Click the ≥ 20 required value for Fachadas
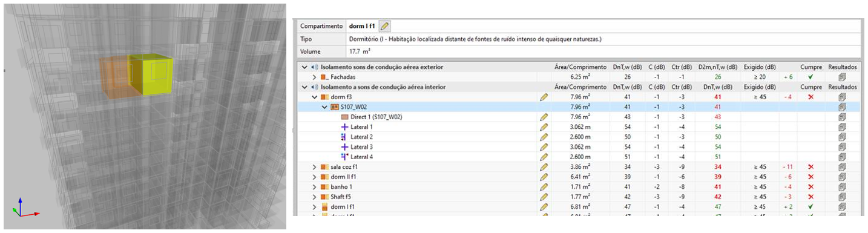The height and width of the screenshot is (233, 868). [761, 77]
